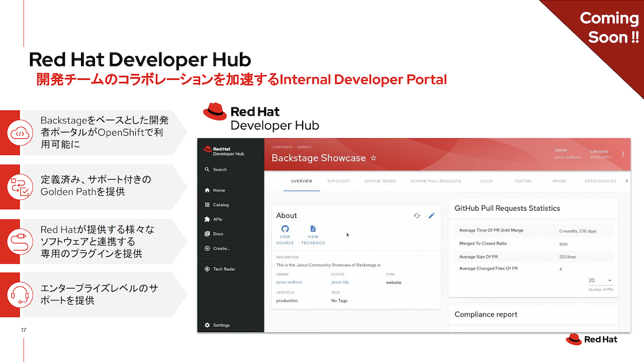
Task: Open janus-authors owner link in About card
Action: (289, 282)
